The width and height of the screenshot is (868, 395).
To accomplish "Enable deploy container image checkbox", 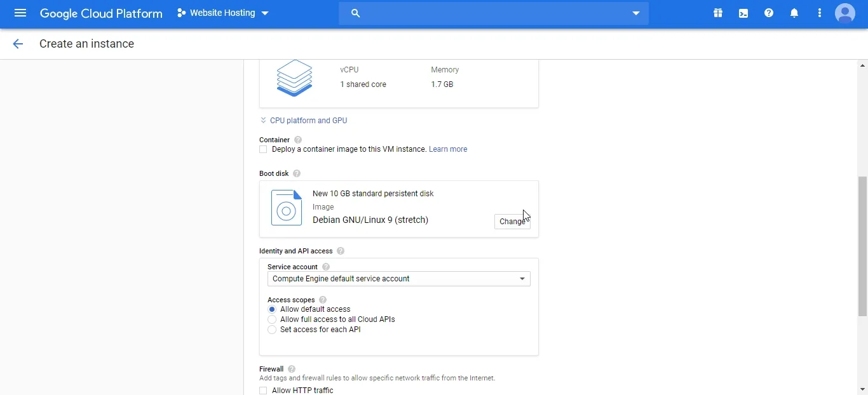I will [263, 150].
